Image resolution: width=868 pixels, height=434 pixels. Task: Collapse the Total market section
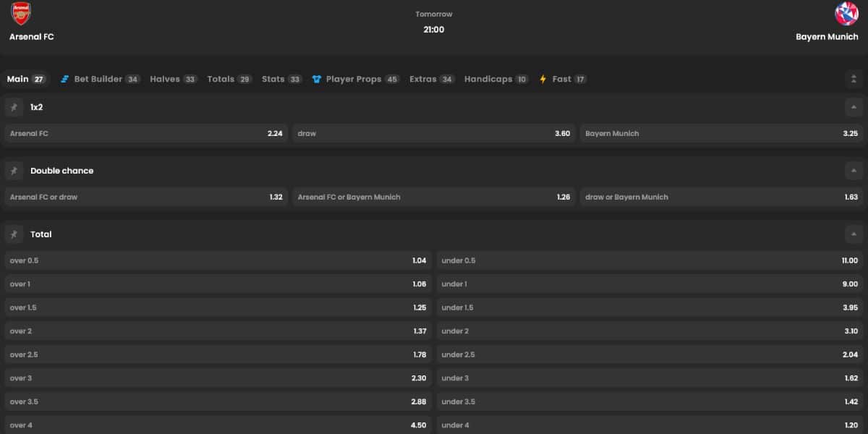pos(854,234)
